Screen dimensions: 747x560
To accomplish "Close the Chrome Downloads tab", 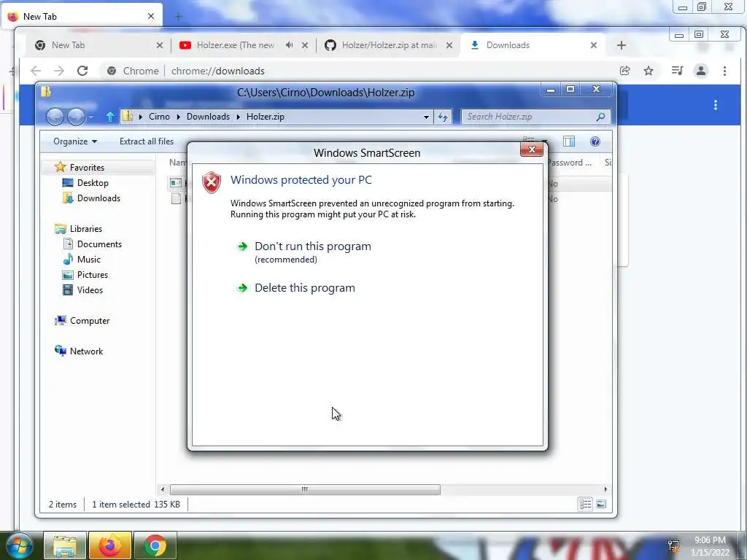I will point(594,45).
